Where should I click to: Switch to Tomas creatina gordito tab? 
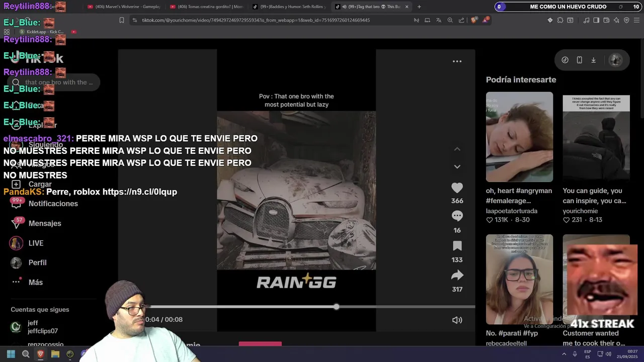(206, 7)
